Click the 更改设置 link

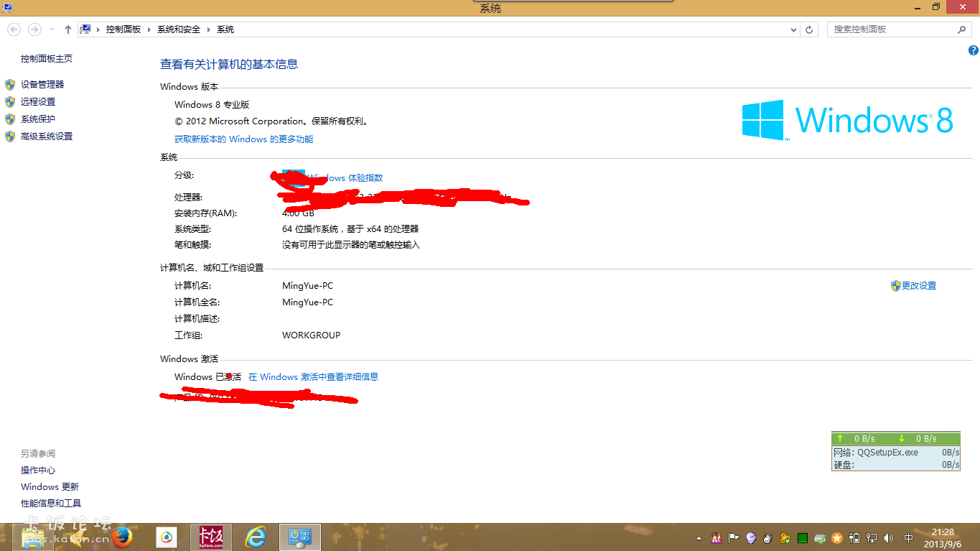[919, 285]
